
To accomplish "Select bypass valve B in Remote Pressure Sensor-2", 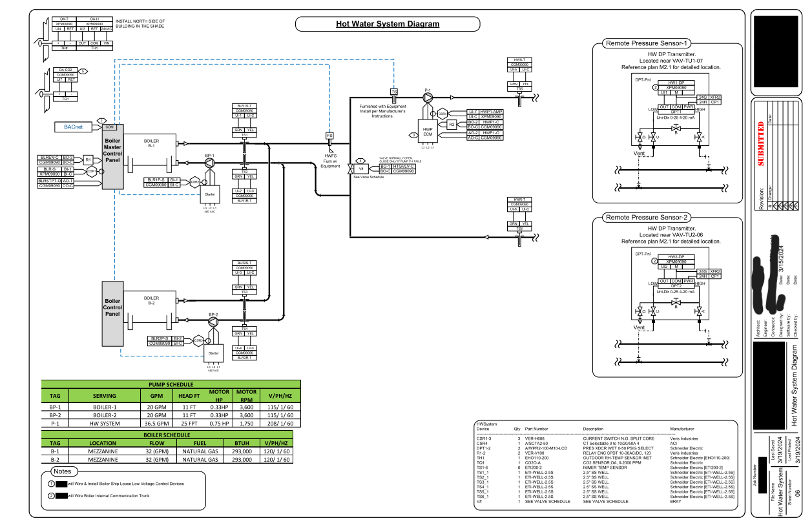I will click(x=676, y=302).
